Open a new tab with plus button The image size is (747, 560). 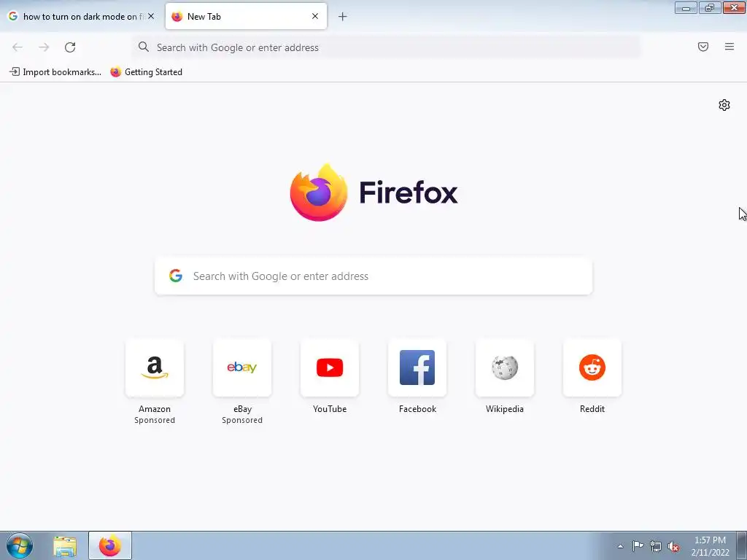pos(343,17)
